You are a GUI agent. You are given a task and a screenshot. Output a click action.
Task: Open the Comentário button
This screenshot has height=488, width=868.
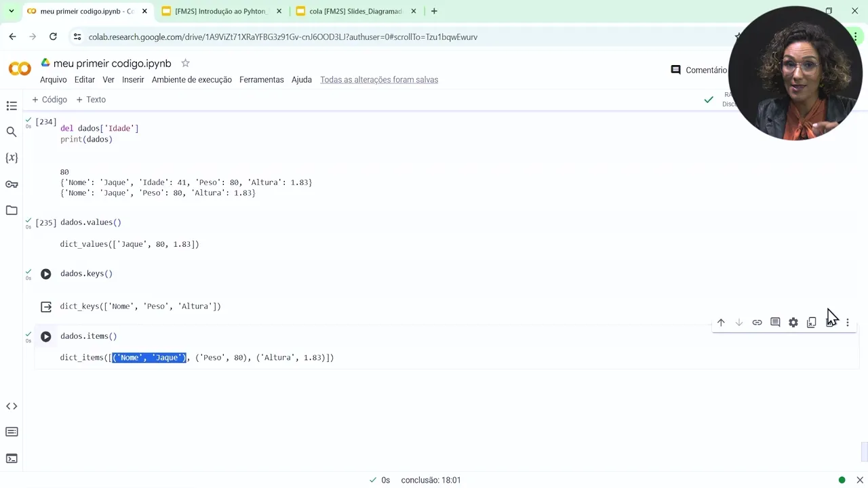point(698,70)
